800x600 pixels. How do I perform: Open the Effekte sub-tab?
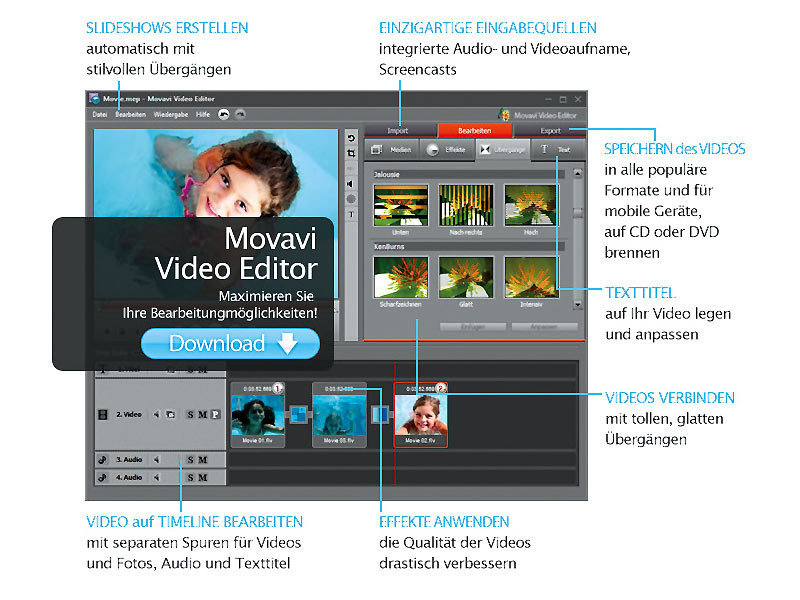tap(447, 149)
